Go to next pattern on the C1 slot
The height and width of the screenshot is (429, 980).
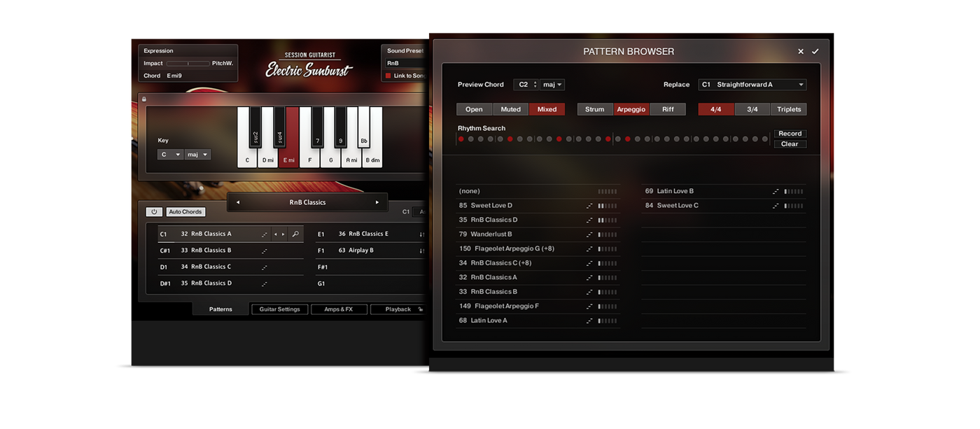[x=283, y=234]
